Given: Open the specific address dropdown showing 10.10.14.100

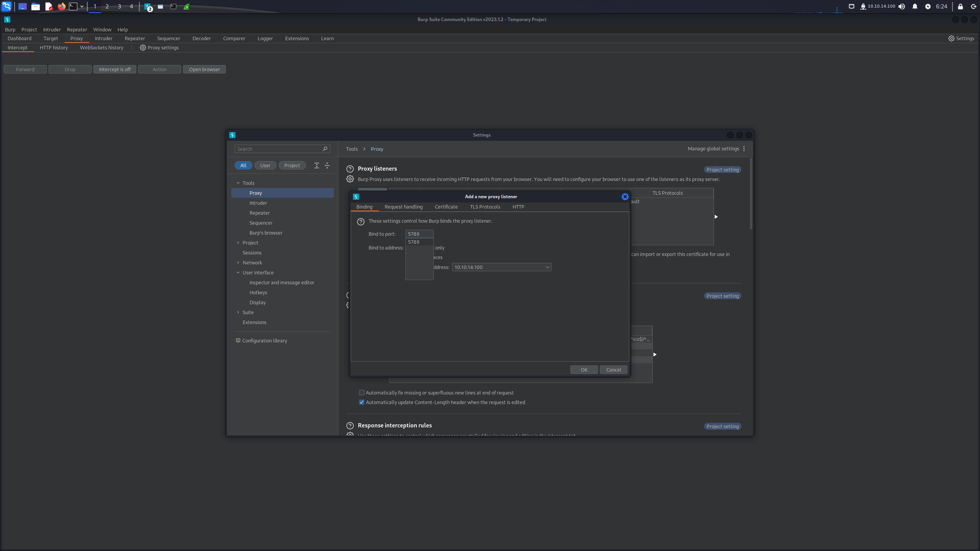Looking at the screenshot, I should 502,267.
